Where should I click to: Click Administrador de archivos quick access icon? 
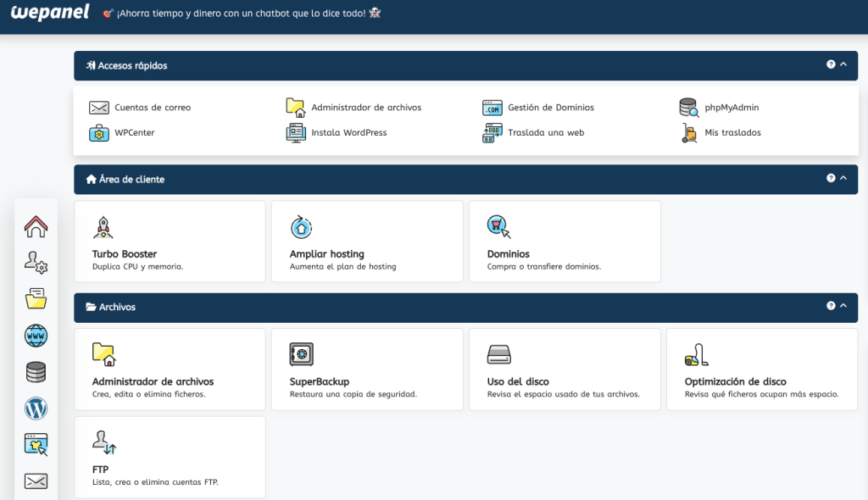coord(296,108)
